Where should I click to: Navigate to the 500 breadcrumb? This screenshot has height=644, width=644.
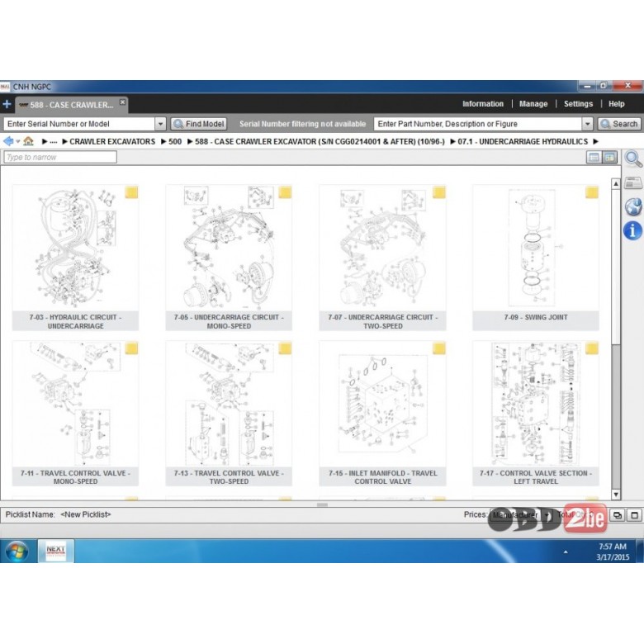coord(175,142)
